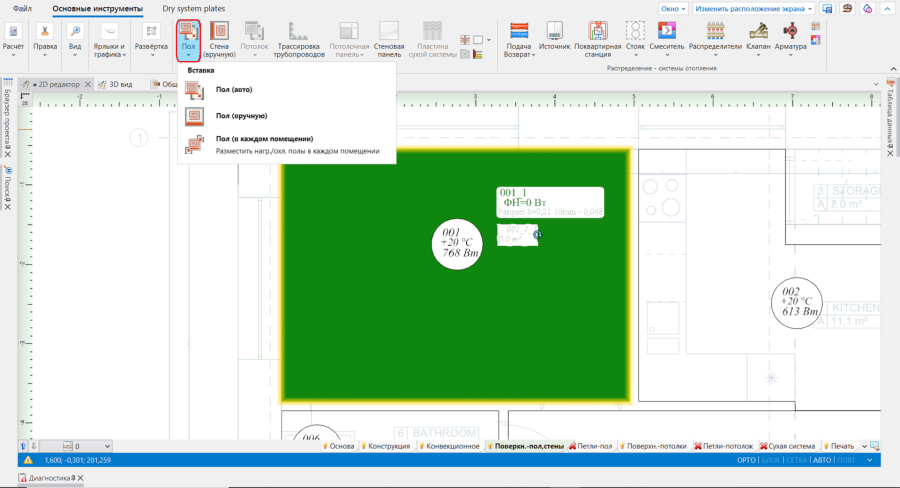Open the Смеситель mixer tool
Image resolution: width=900 pixels, height=488 pixels.
(666, 40)
